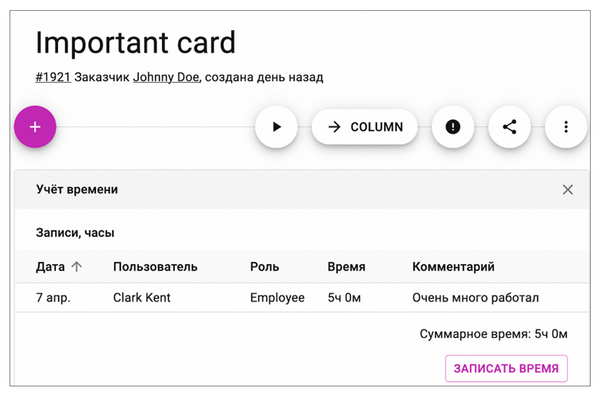Select the comment Очень много работал
600x398 pixels.
pos(476,297)
